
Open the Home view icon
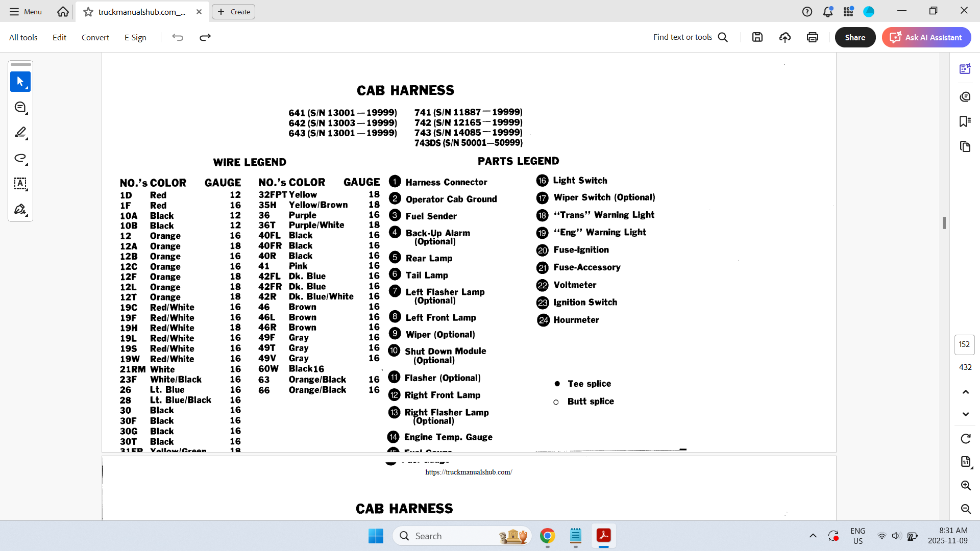pyautogui.click(x=63, y=12)
